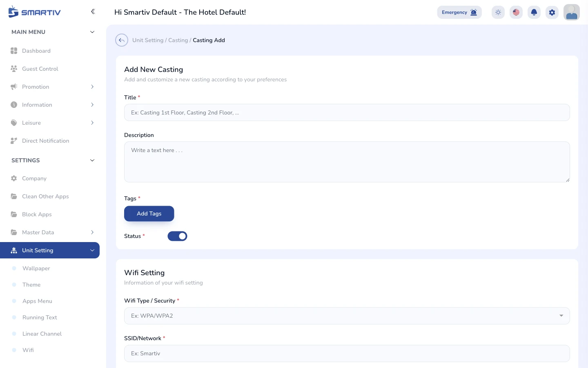Open Wallpaper in Unit Setting submenu
The width and height of the screenshot is (588, 368).
pyautogui.click(x=36, y=268)
